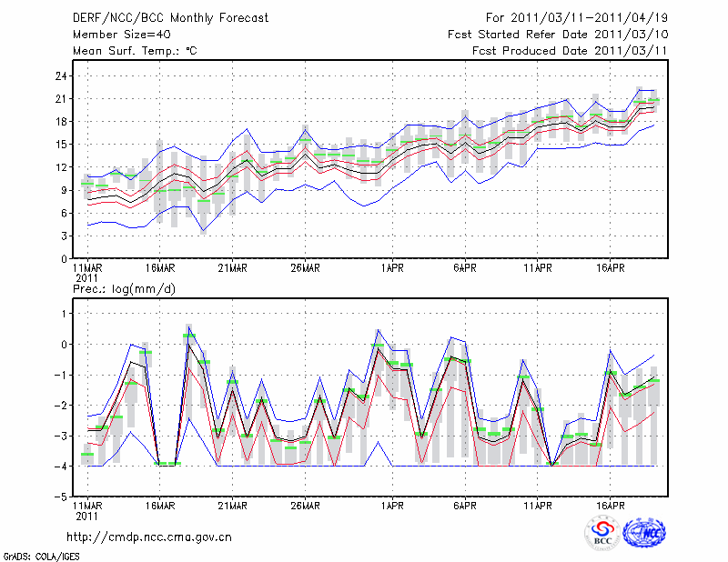
Task: Click the BCC logo icon
Action: [602, 533]
